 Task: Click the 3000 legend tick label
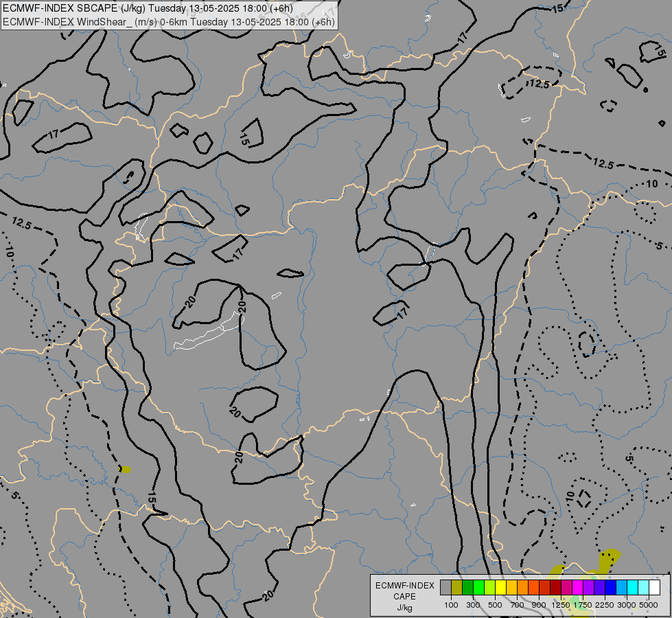pos(627,605)
